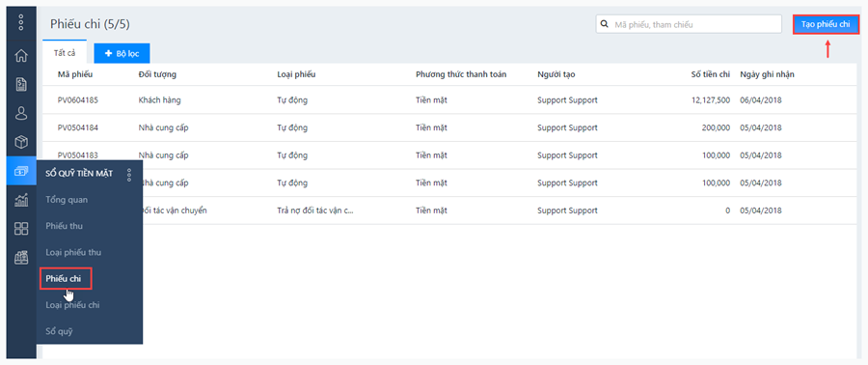Focus the Mã phiếu search field
868x365 pixels.
pyautogui.click(x=695, y=24)
